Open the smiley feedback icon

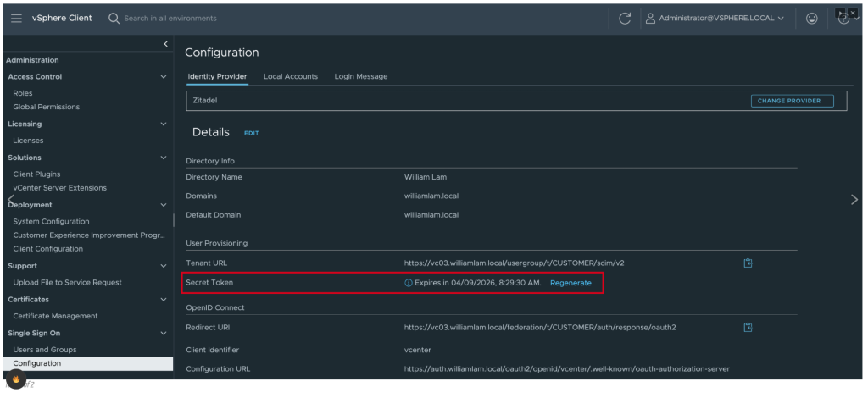811,19
